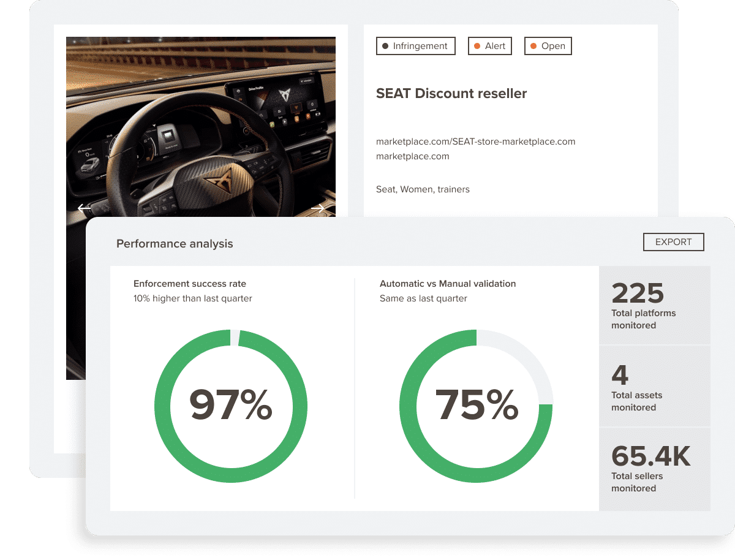Click the plain marketplace.com text line

coord(413,156)
